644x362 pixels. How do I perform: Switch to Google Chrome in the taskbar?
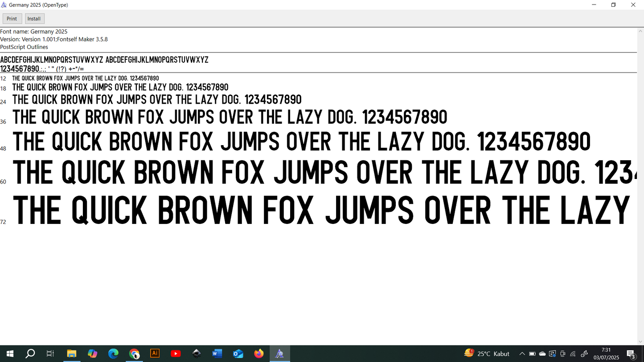point(134,354)
